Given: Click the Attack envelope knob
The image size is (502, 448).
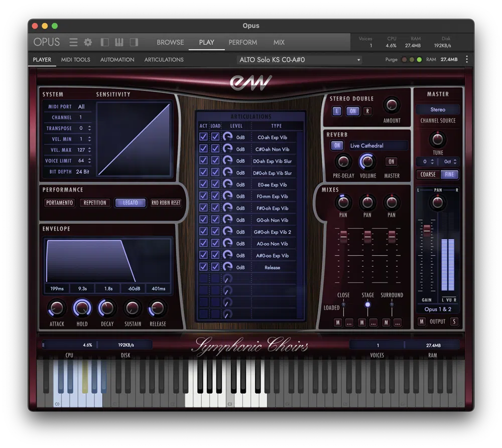Looking at the screenshot, I should click(57, 308).
